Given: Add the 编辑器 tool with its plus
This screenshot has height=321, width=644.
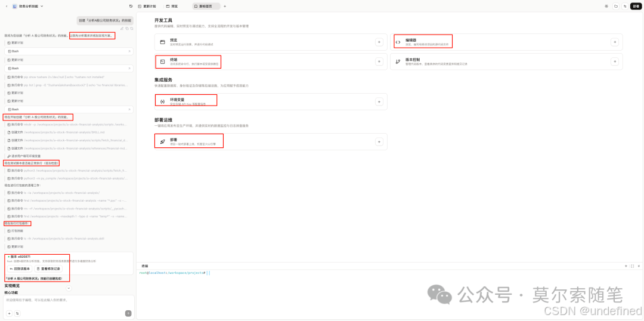Looking at the screenshot, I should (614, 42).
